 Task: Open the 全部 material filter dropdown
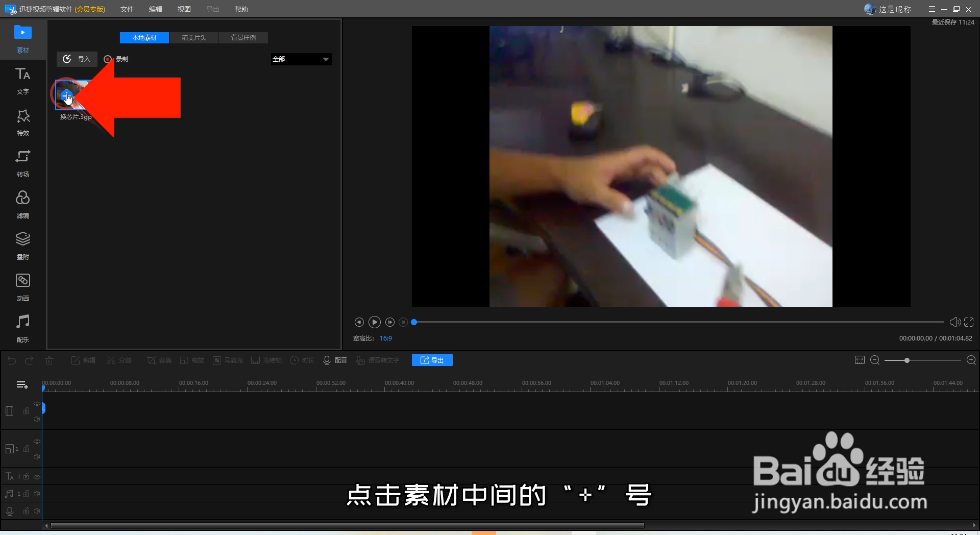[301, 59]
